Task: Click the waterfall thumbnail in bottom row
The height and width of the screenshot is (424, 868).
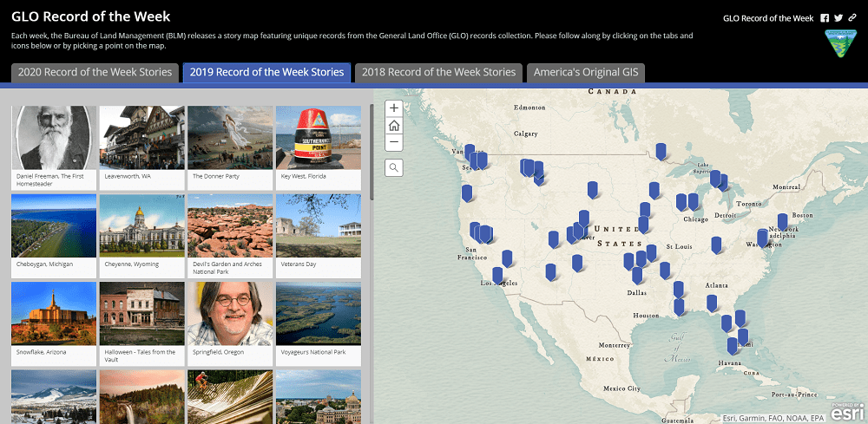Action: tap(142, 397)
